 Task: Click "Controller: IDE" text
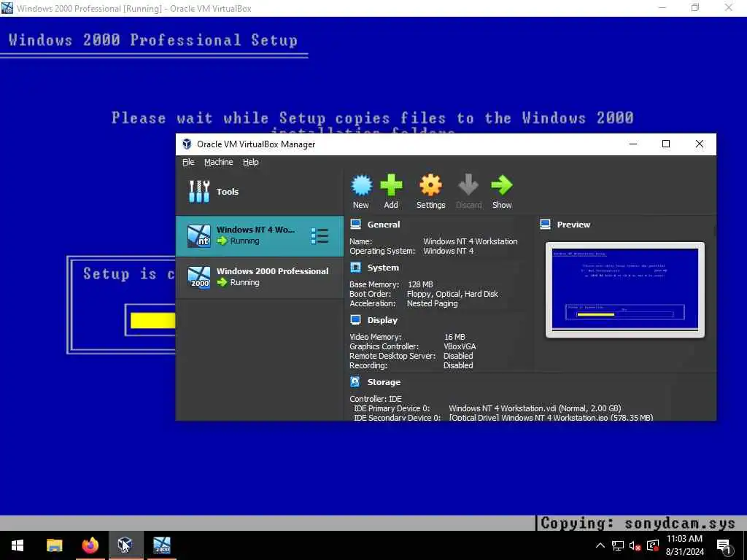376,399
